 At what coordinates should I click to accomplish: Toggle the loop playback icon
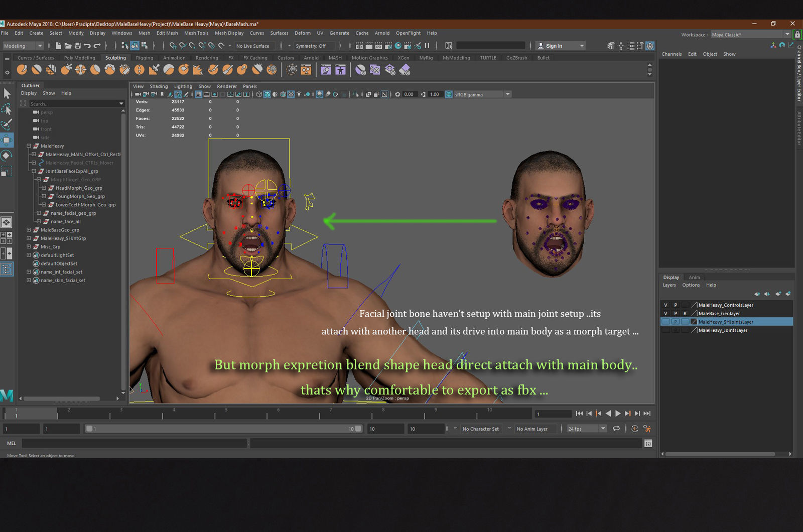click(616, 429)
